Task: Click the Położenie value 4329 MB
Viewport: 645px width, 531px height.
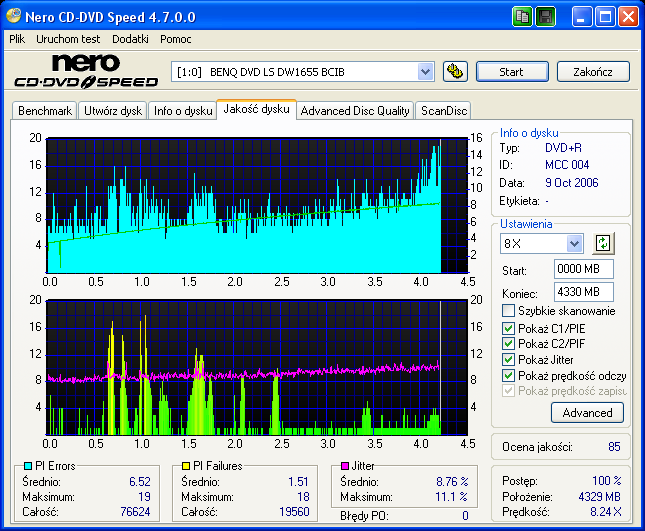Action: (599, 497)
